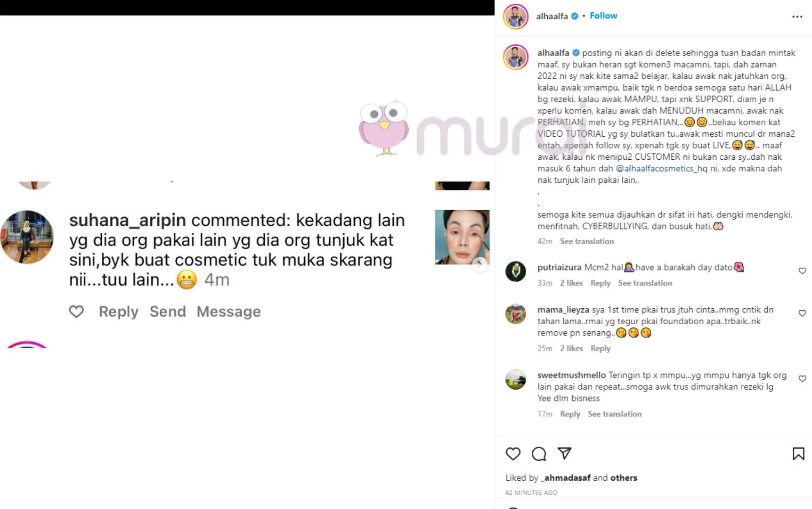
Task: Reply to mama_lieyza's comment
Action: point(601,348)
